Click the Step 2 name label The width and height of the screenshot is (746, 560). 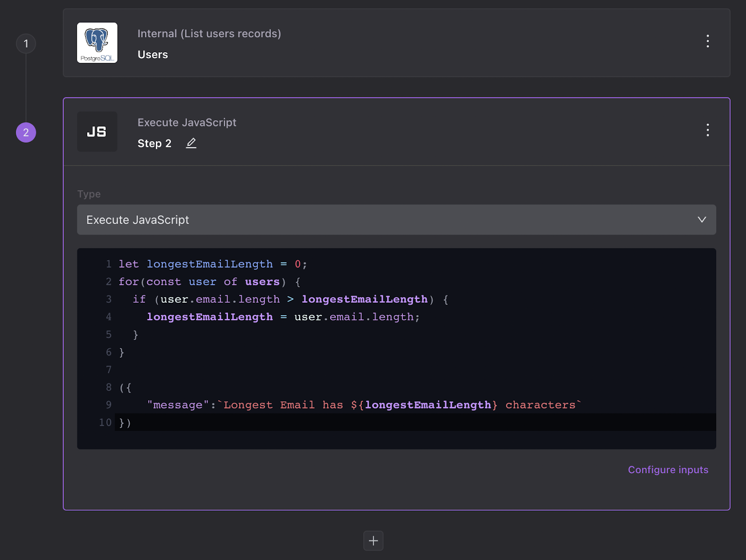click(154, 144)
